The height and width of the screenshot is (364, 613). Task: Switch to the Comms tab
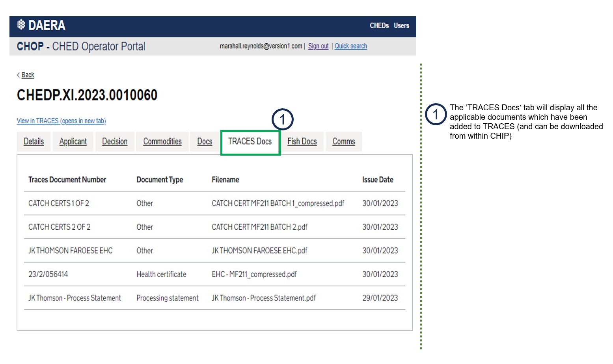pyautogui.click(x=344, y=141)
